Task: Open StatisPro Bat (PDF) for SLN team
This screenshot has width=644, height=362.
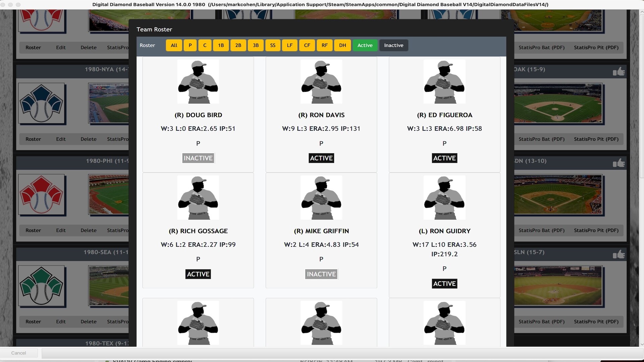Action: click(541, 321)
